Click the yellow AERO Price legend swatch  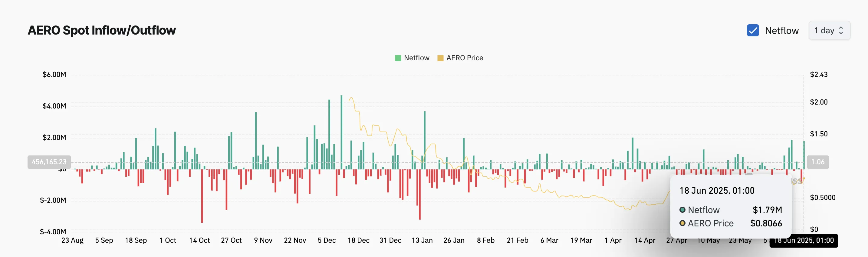(440, 58)
